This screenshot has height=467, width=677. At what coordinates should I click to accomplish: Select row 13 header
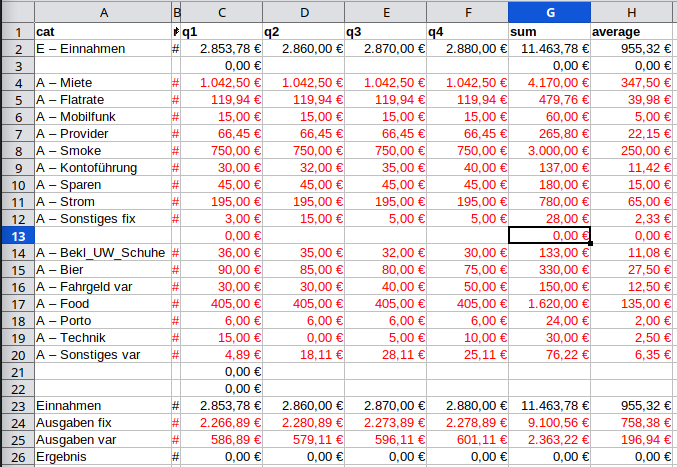pyautogui.click(x=16, y=235)
